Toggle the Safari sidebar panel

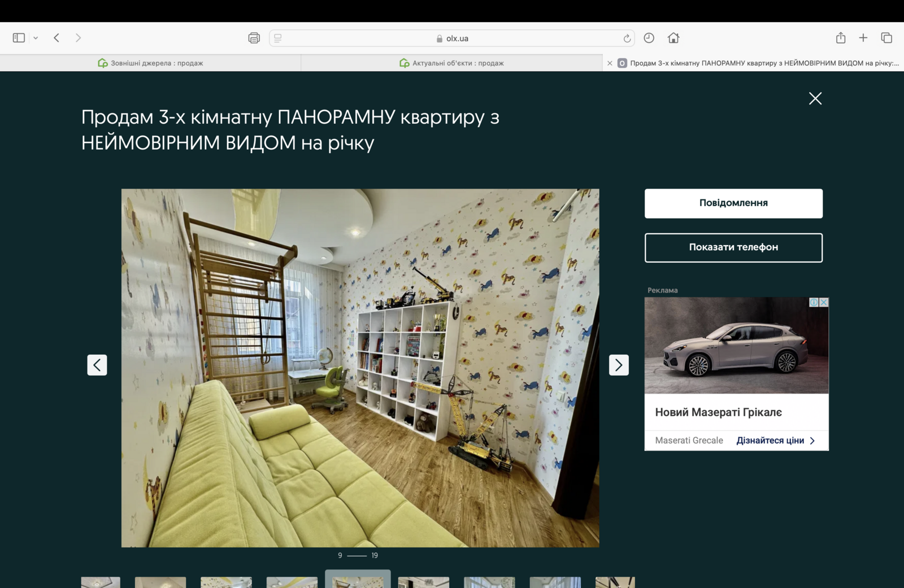click(19, 38)
